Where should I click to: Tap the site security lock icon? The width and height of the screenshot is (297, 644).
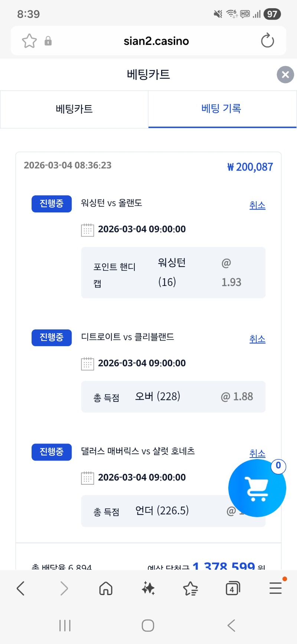point(48,41)
